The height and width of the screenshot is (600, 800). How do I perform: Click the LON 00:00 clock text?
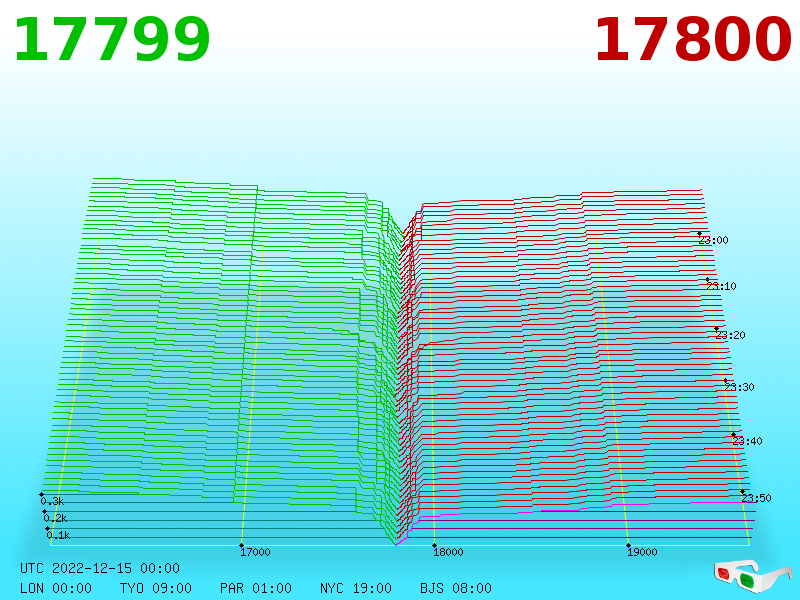56,588
